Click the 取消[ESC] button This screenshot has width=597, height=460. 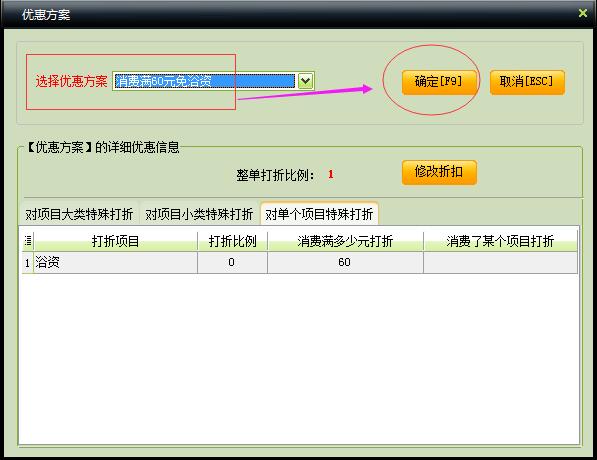pyautogui.click(x=527, y=82)
